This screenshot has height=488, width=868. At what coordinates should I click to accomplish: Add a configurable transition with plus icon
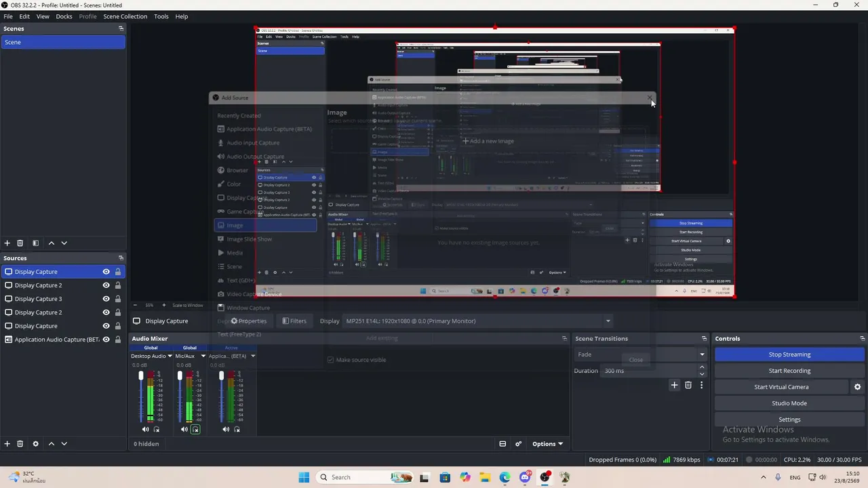pos(674,385)
